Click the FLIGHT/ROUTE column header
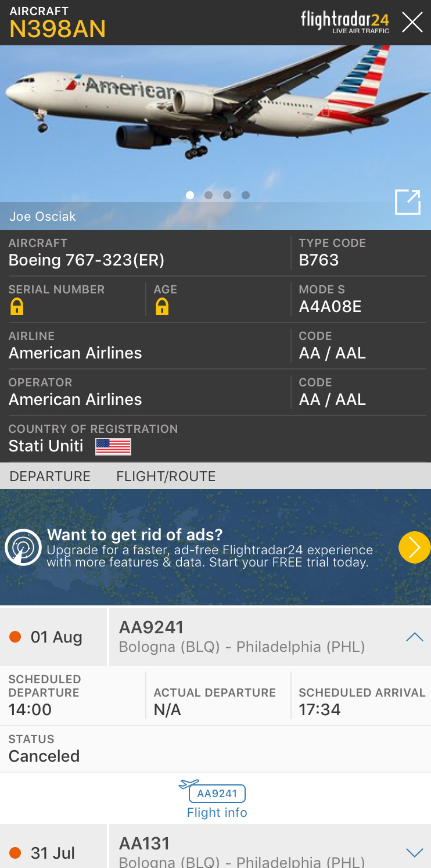The image size is (431, 868). [x=166, y=476]
